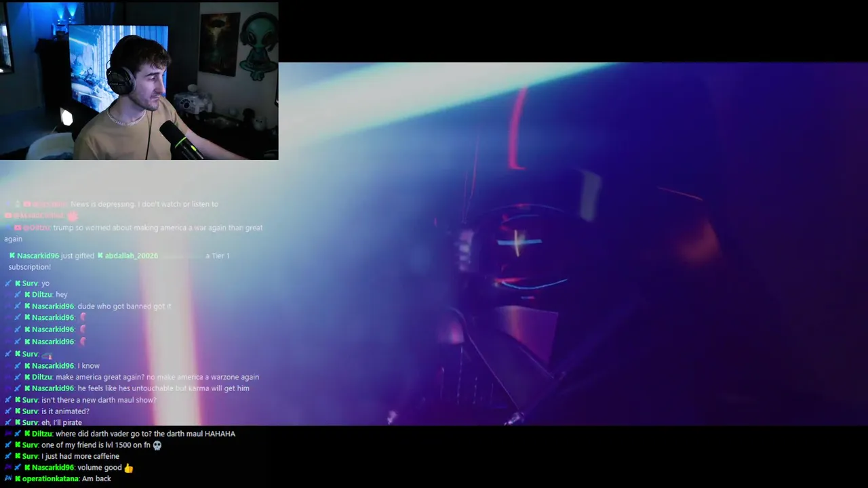868x488 pixels.
Task: Click Kick badge beside abdallah_20026
Action: pyautogui.click(x=100, y=256)
